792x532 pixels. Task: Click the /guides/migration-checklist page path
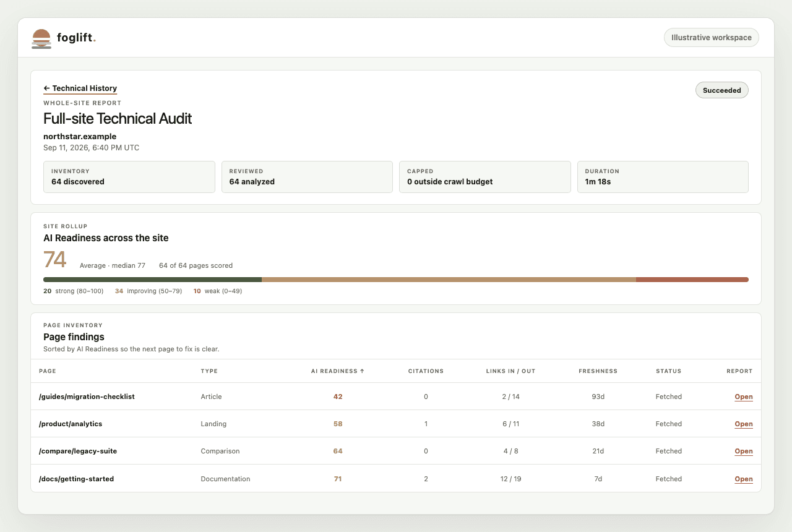click(87, 397)
